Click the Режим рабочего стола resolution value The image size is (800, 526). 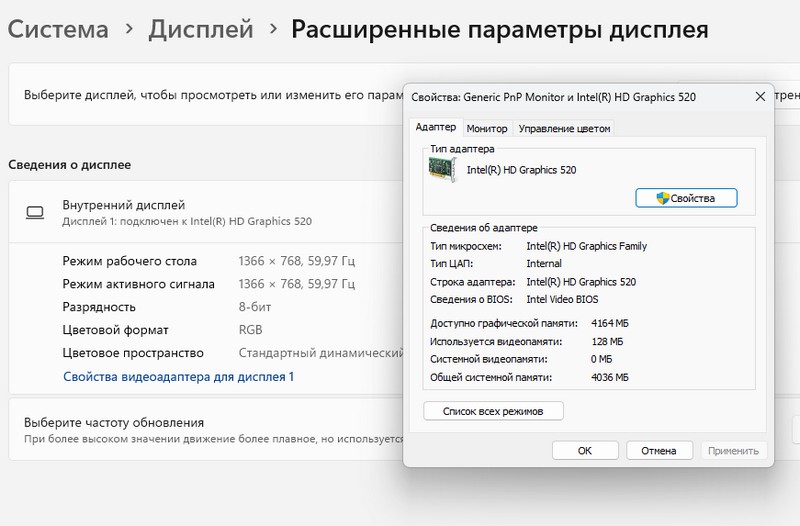296,261
